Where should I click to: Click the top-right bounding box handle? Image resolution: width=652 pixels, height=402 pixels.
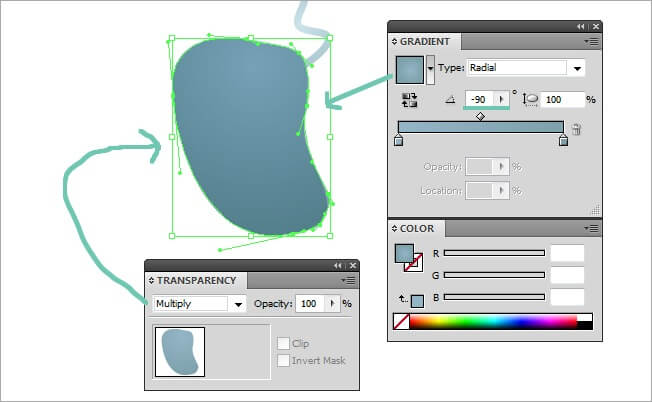[330, 38]
